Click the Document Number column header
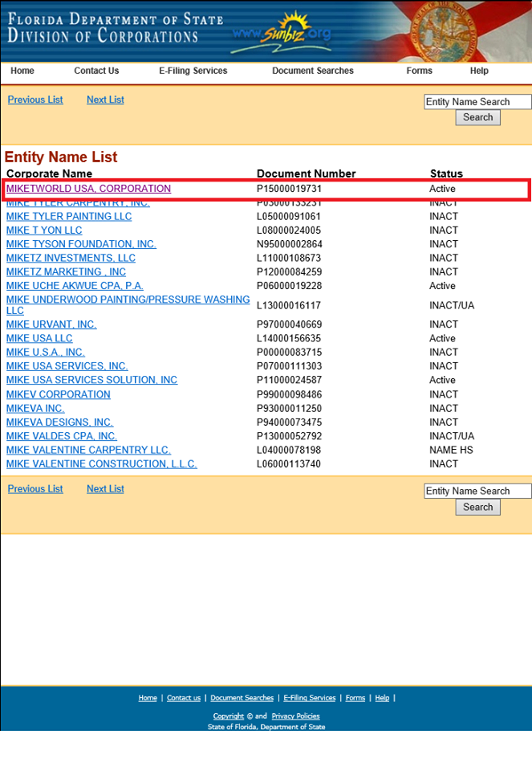Image resolution: width=532 pixels, height=771 pixels. tap(306, 173)
